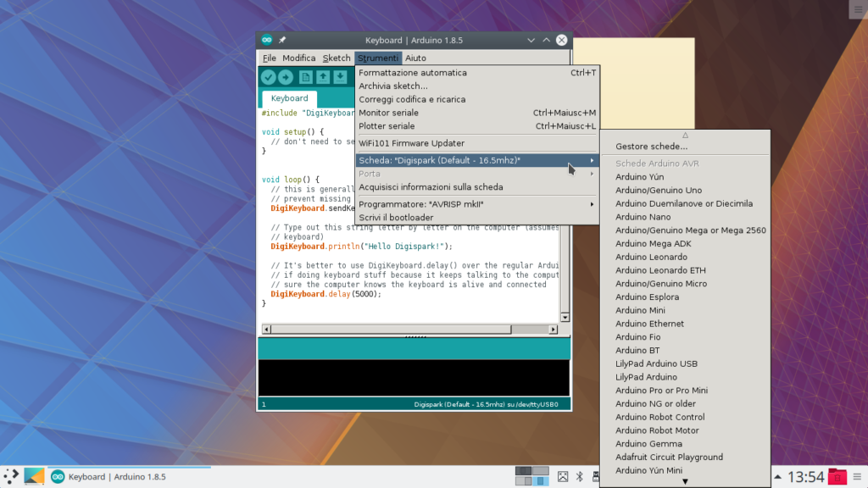Expand the Programmatore AVRISP mkII submenu arrow

(x=592, y=204)
